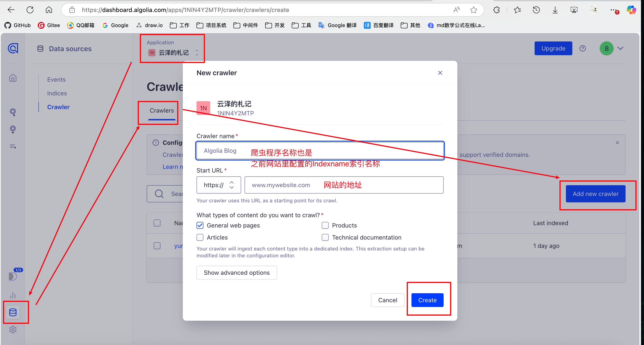Go to Indices in Data sources menu

[x=57, y=93]
